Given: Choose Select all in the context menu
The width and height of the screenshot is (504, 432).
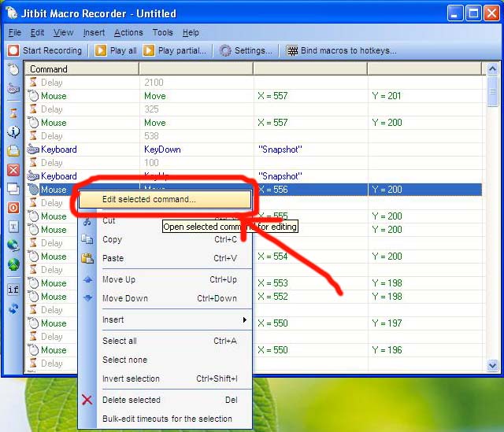Looking at the screenshot, I should pyautogui.click(x=165, y=341).
